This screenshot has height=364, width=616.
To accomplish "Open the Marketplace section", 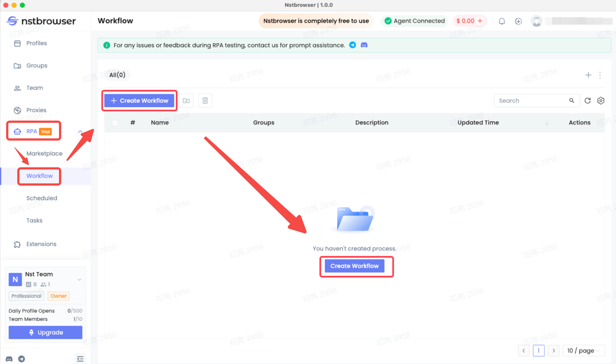I will [x=44, y=153].
